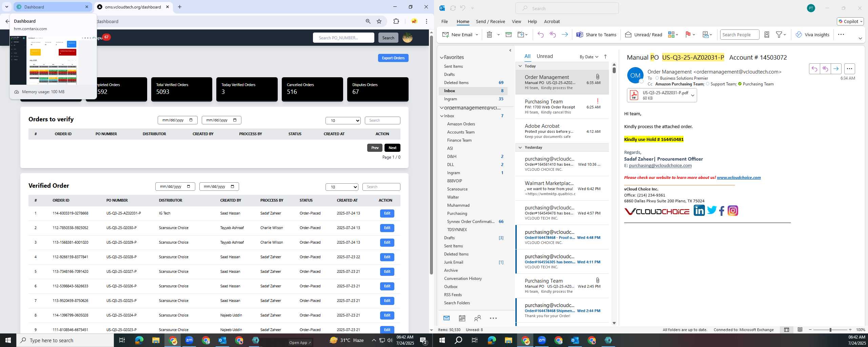The height and width of the screenshot is (347, 868).
Task: Show Unread messages filter tab
Action: 545,56
